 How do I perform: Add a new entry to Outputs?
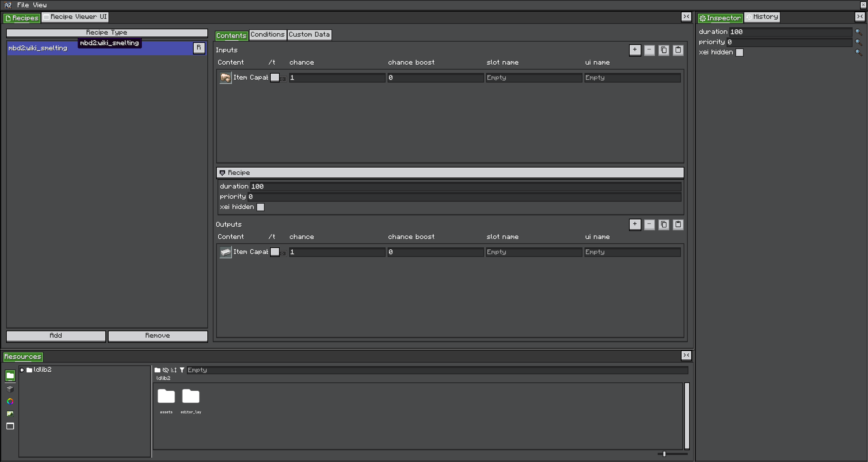635,224
